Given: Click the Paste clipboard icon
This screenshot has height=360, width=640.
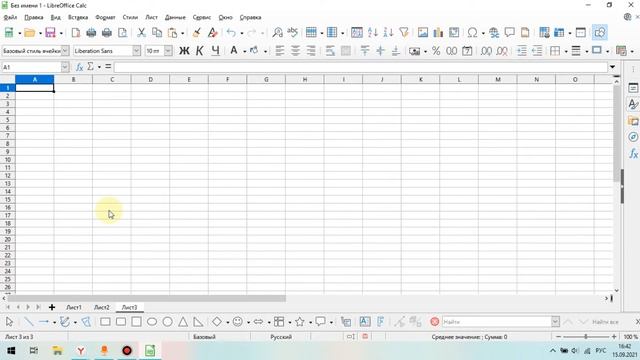Looking at the screenshot, I should point(173,33).
